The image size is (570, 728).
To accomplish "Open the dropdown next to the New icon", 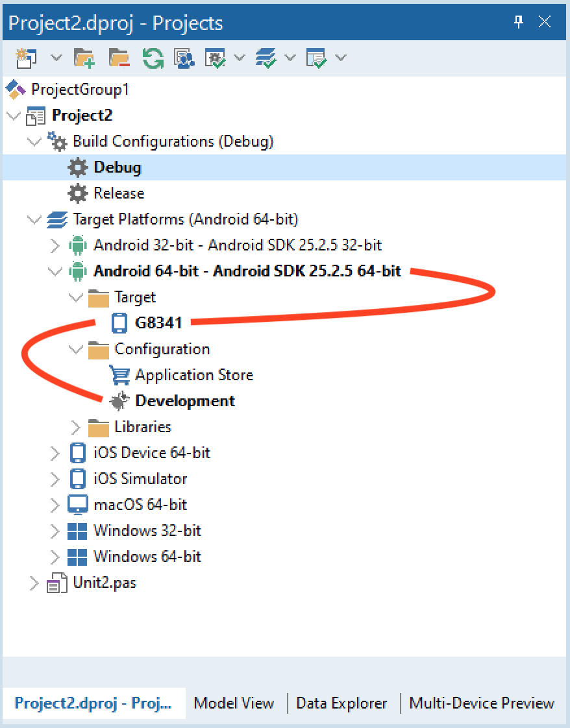I will tap(56, 58).
